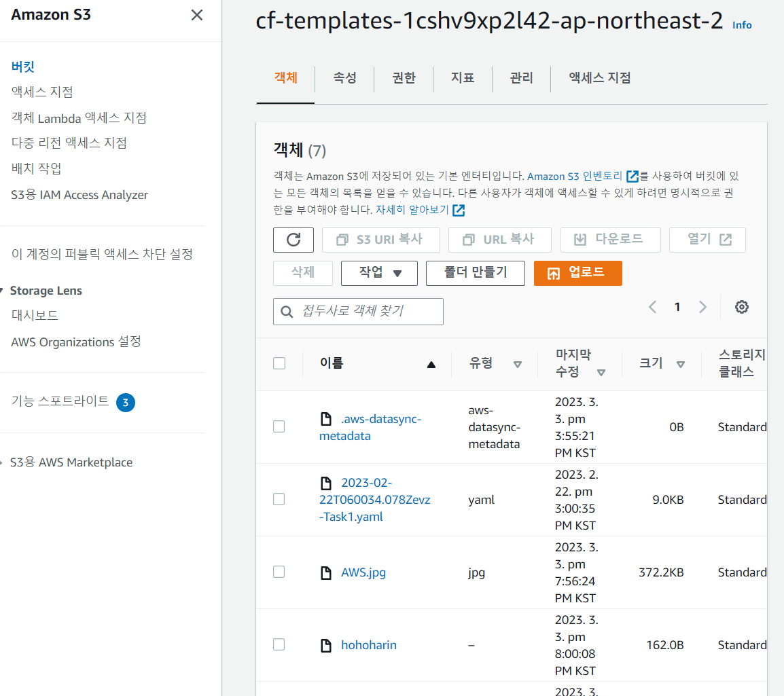The image size is (784, 696).
Task: Open the Amazon S3 인벤토리 link
Action: (x=575, y=177)
